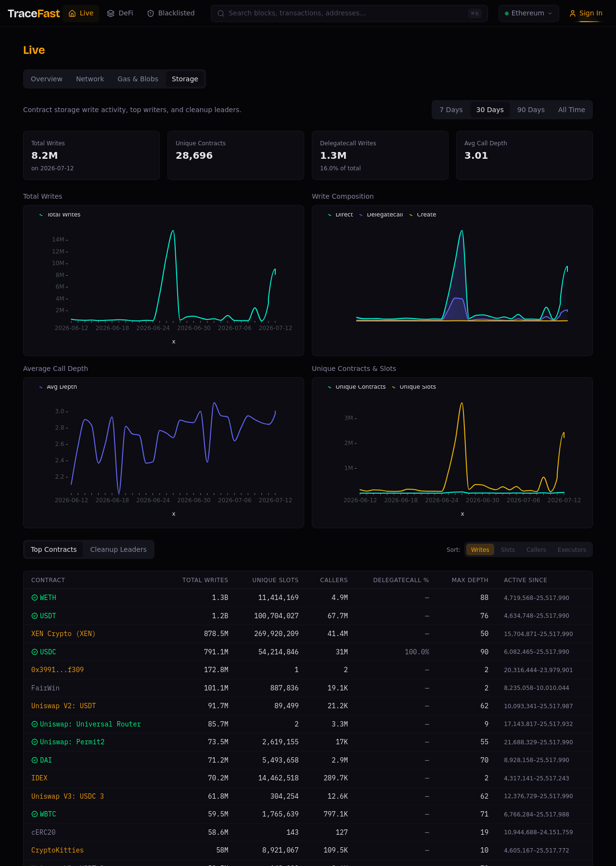Image resolution: width=616 pixels, height=866 pixels.
Task: Toggle the Create series color marker
Action: point(411,215)
